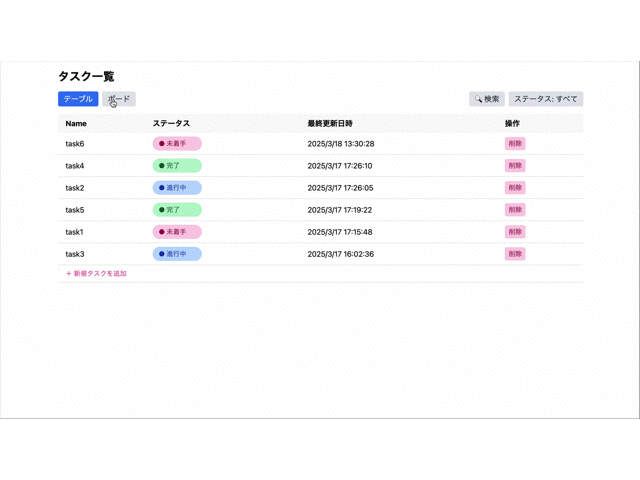Switch to the テーブル view tab
640x480 pixels.
[x=78, y=99]
